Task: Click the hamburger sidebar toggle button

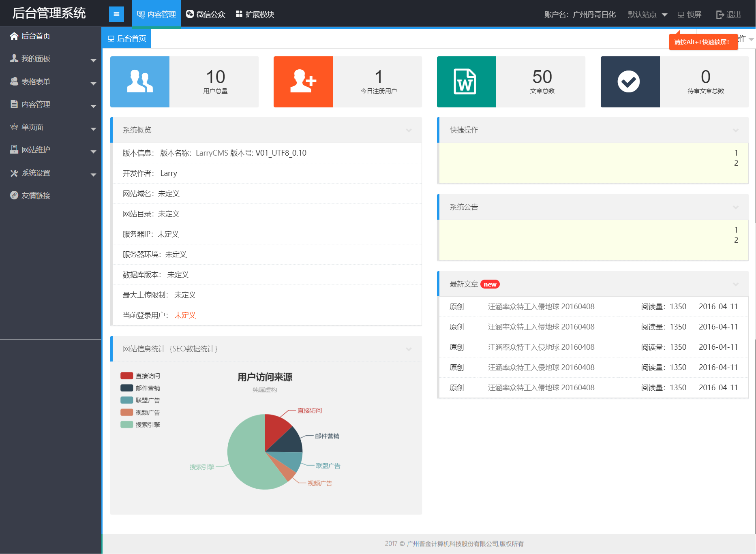Action: pyautogui.click(x=116, y=14)
